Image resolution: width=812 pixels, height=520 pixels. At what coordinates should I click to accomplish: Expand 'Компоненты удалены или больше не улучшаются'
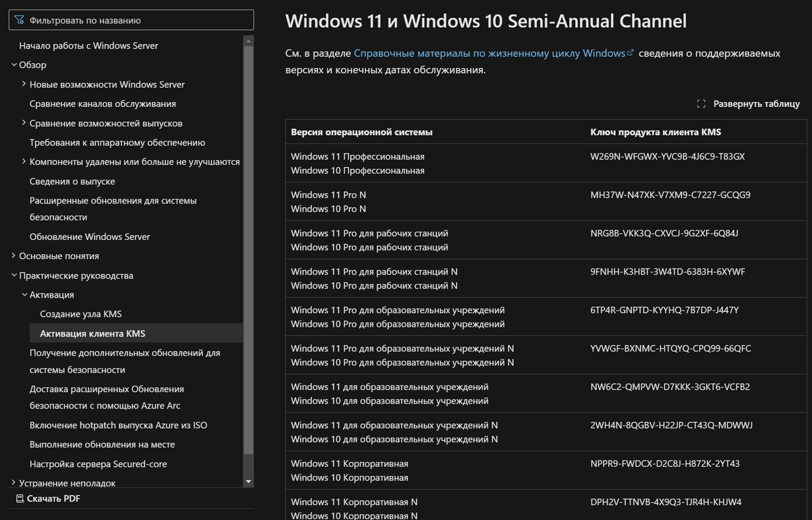pyautogui.click(x=24, y=162)
